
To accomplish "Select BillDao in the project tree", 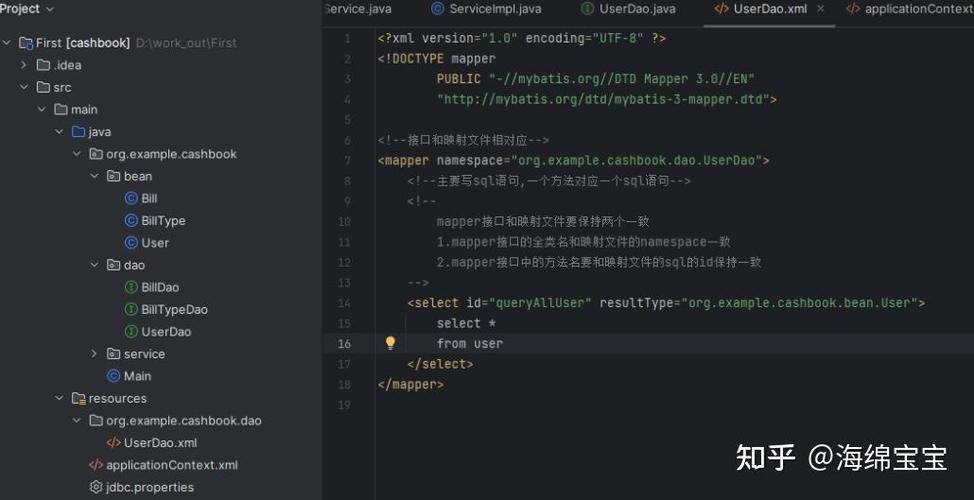I will 160,287.
